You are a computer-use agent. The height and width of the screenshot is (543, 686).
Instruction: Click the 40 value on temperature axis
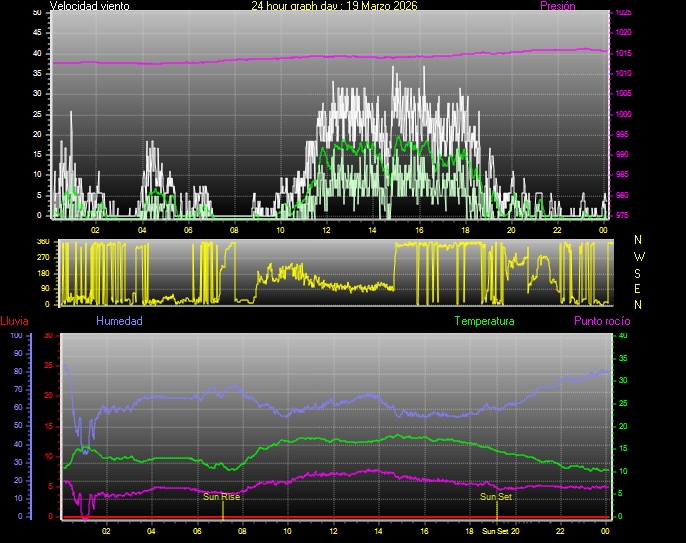(x=622, y=335)
